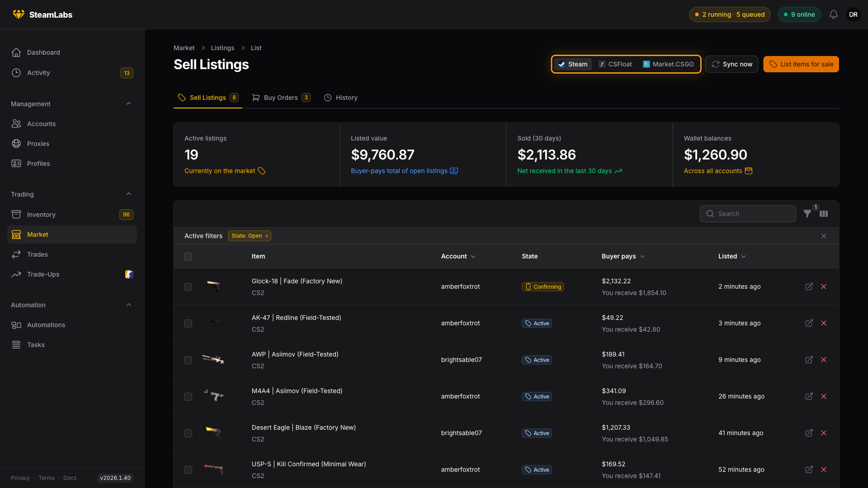Open Proxies in sidebar
This screenshot has width=868, height=488.
click(72, 144)
